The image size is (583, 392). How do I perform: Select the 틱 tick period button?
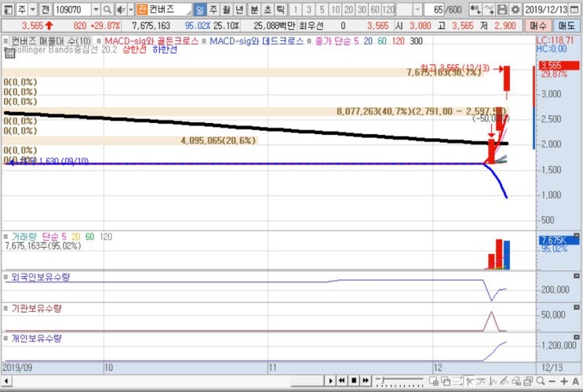coord(281,9)
